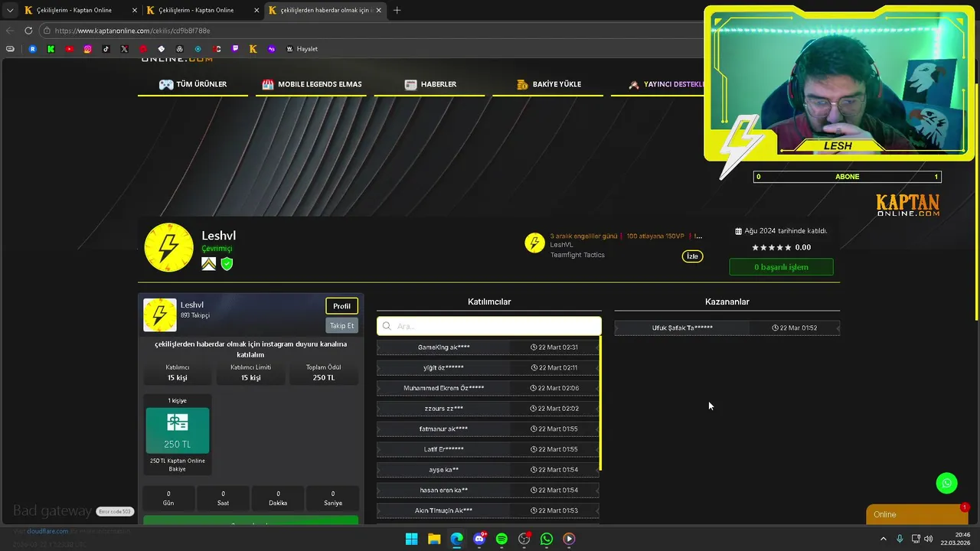This screenshot has height=551, width=980.
Task: Open Microsoft Edge from taskbar
Action: coord(456,539)
